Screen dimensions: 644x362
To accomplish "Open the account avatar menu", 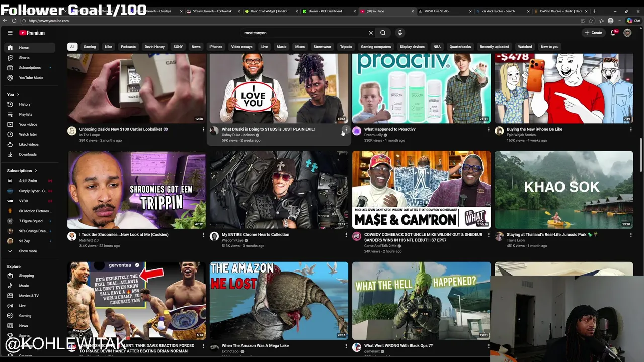I will [x=627, y=33].
